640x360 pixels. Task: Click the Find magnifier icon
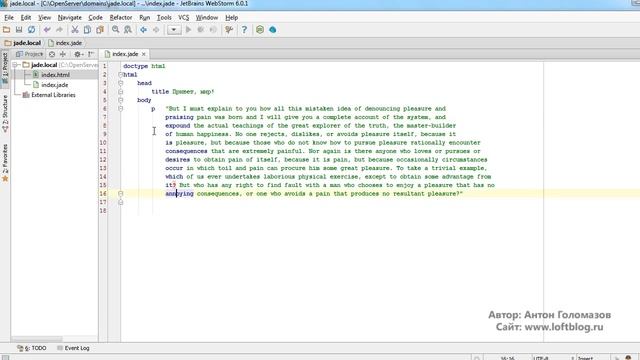116,29
